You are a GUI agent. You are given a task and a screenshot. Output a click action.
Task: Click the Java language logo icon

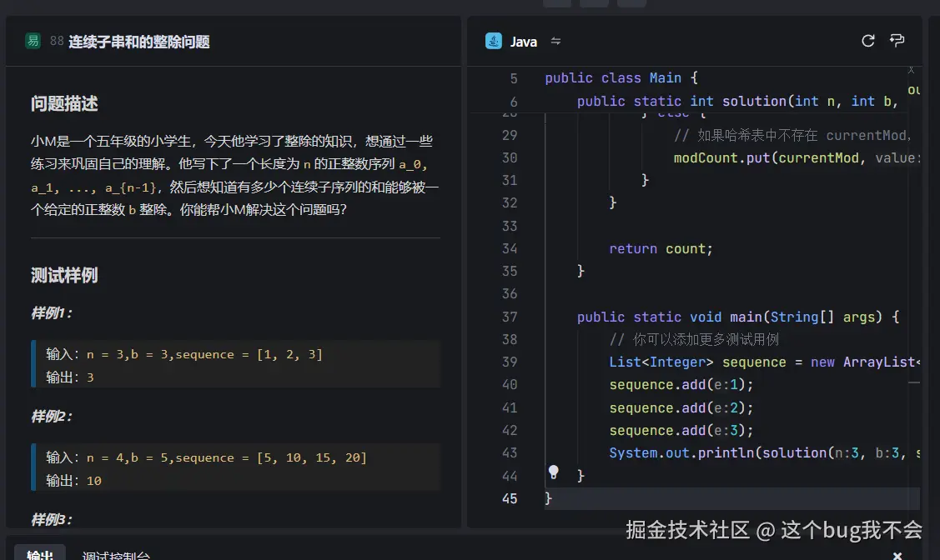[x=493, y=40]
